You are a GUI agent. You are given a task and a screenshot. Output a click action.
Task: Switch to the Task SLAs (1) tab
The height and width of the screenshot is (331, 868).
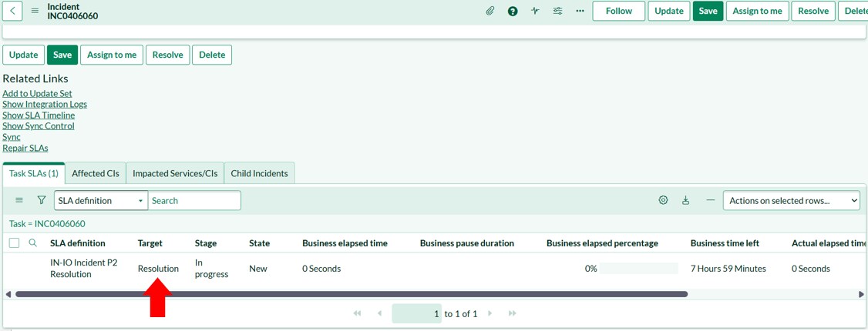click(x=34, y=173)
